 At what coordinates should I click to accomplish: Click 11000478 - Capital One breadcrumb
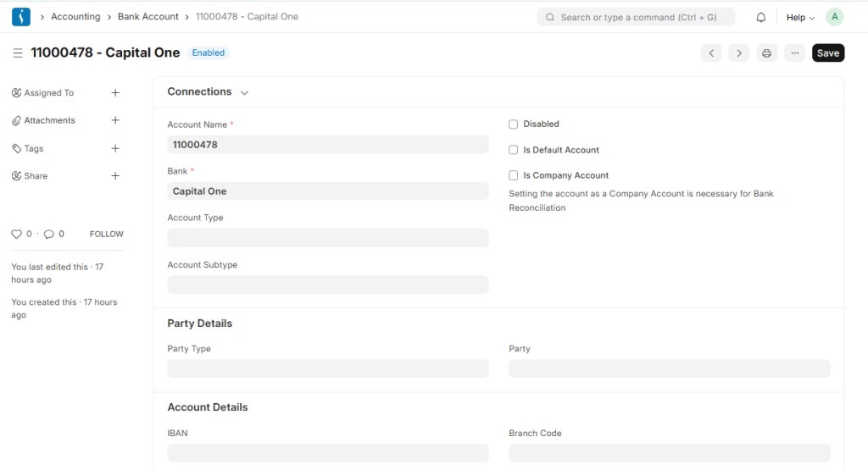pyautogui.click(x=247, y=17)
